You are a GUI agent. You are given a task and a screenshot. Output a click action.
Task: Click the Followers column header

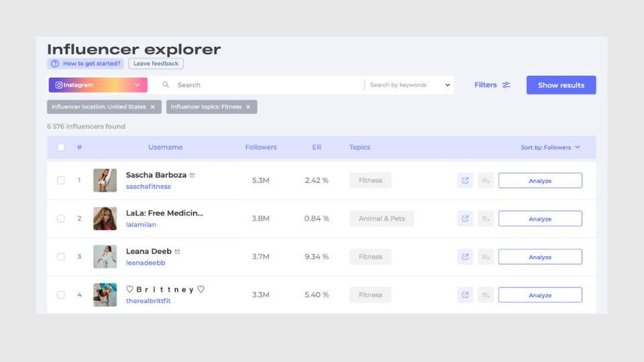(x=261, y=147)
